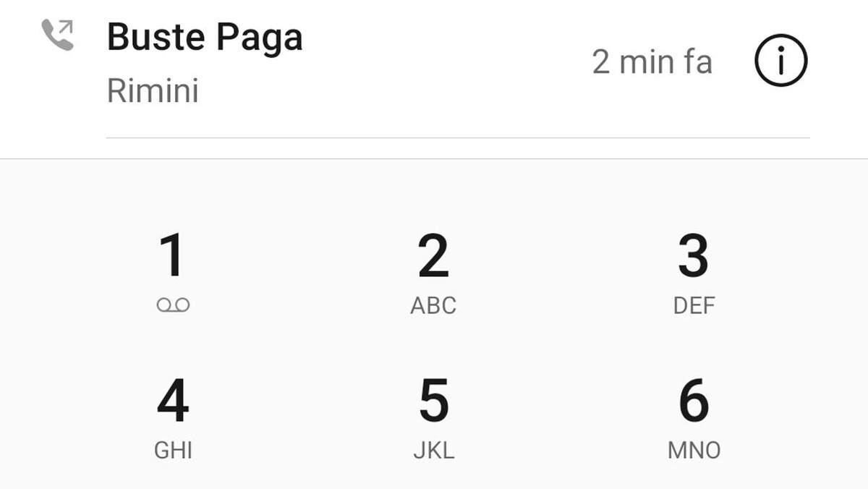Tap the GHI letters label
This screenshot has width=868, height=489.
173,451
